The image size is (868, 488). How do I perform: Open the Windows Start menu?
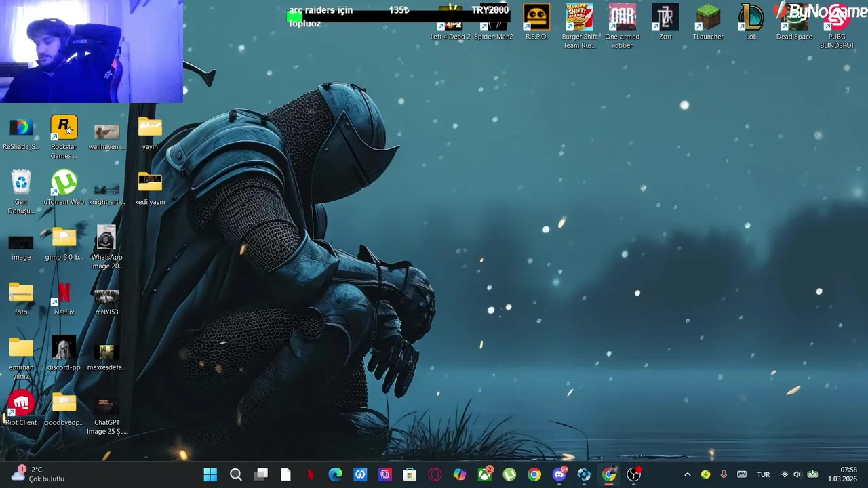211,474
